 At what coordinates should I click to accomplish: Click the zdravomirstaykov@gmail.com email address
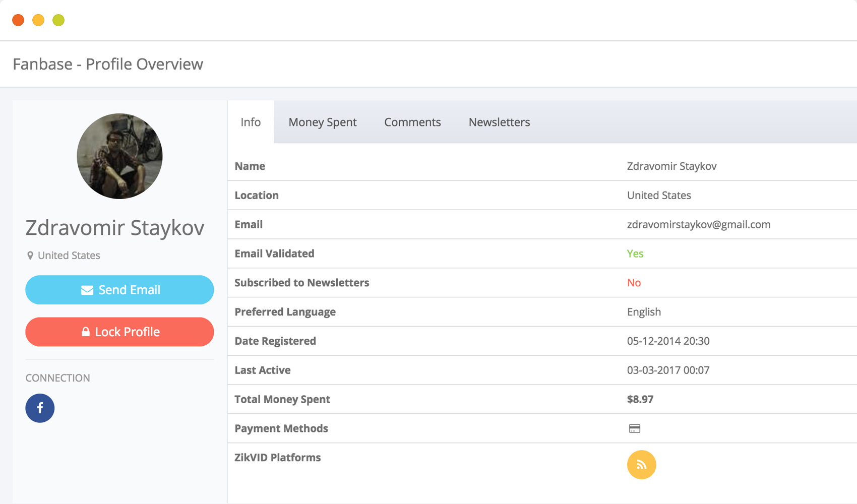click(x=698, y=224)
